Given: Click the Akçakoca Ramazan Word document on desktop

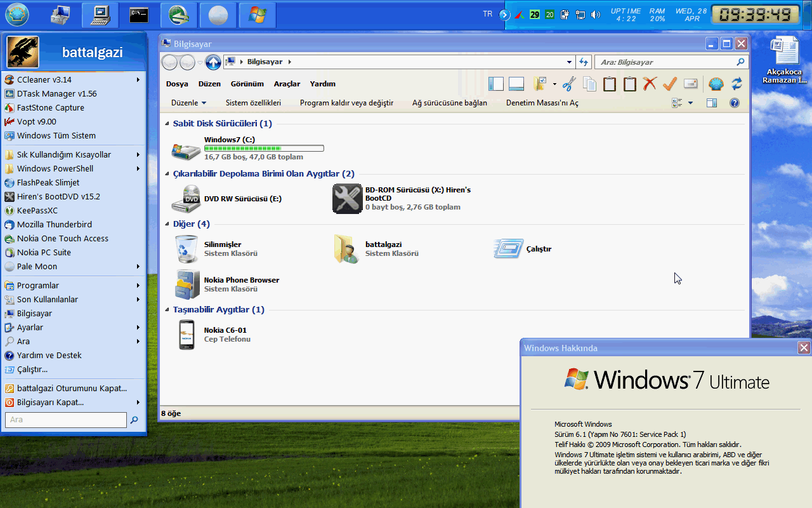Looking at the screenshot, I should tap(784, 60).
